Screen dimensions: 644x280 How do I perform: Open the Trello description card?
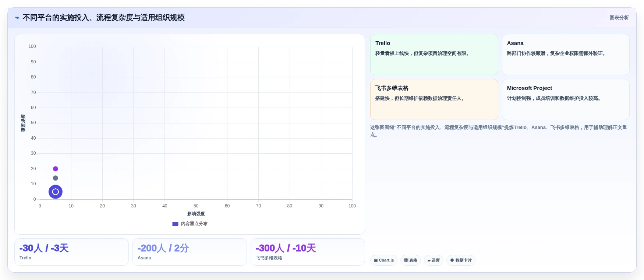(x=434, y=55)
